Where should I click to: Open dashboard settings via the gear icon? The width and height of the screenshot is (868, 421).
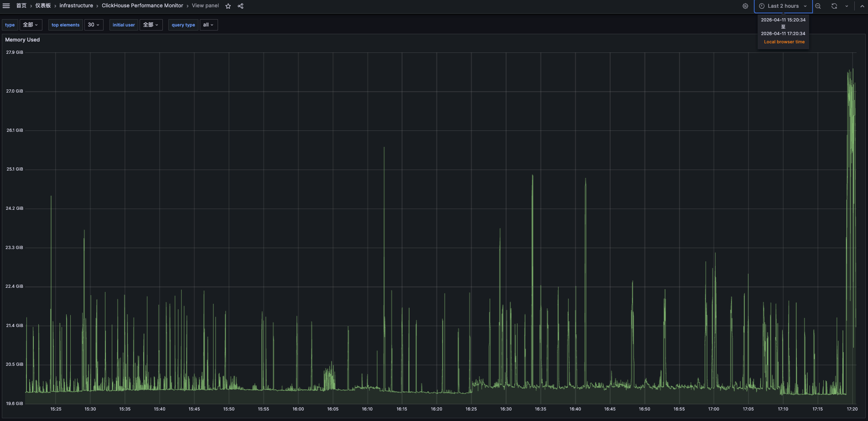tap(745, 6)
